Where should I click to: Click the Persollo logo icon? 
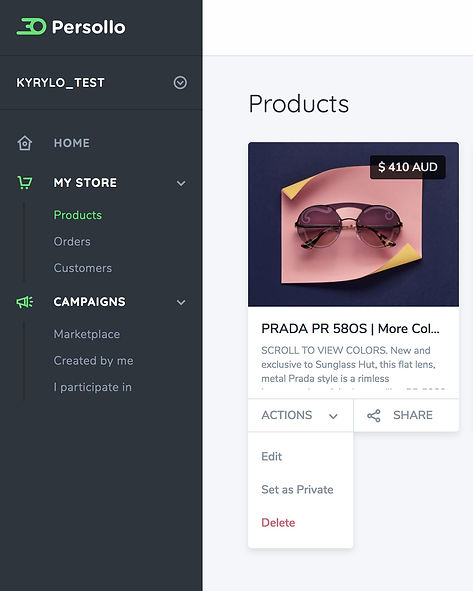pos(31,26)
